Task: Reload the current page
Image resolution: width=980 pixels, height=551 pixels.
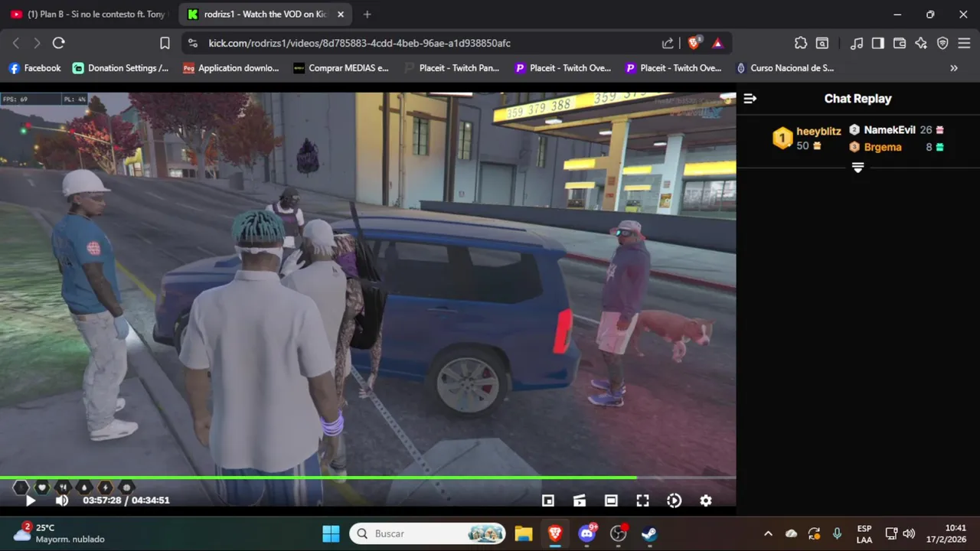Action: pos(59,44)
